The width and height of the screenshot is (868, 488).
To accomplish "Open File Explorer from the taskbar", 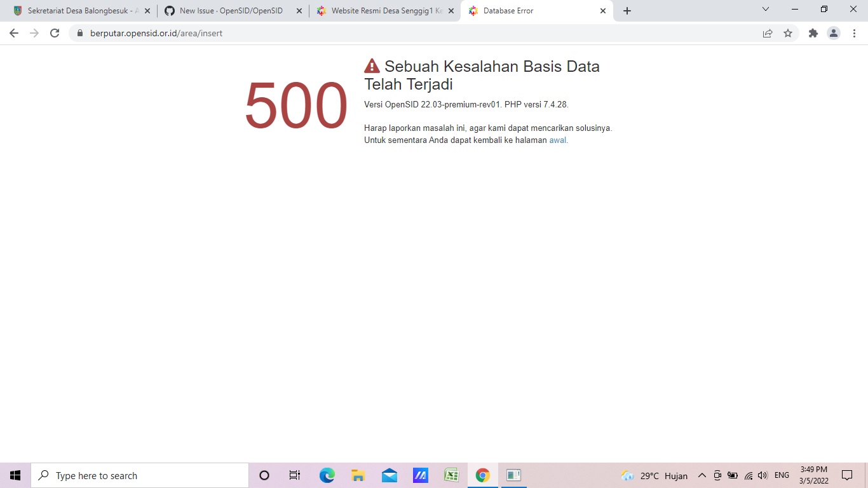I will click(x=358, y=475).
